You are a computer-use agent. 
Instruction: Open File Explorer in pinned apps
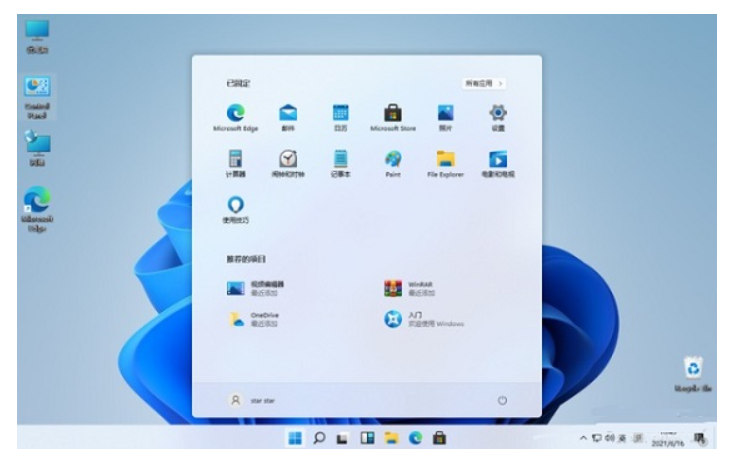(x=445, y=160)
